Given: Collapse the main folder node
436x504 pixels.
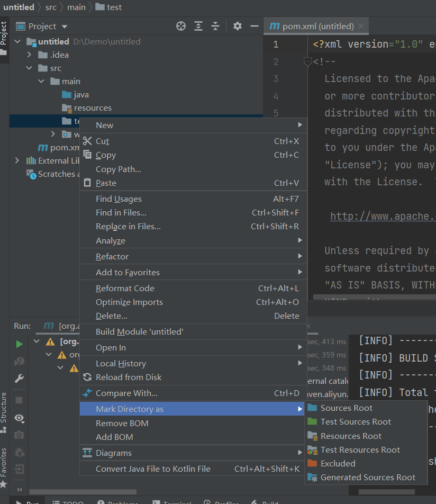Looking at the screenshot, I should (x=41, y=82).
